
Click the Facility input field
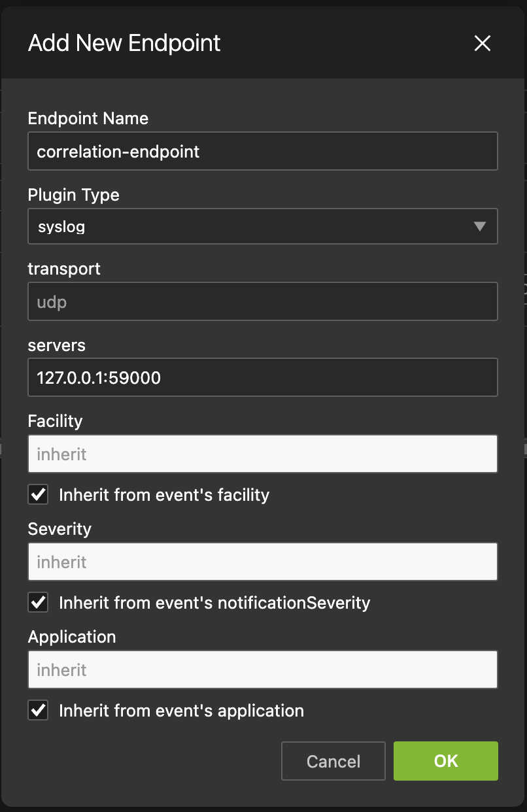(x=263, y=454)
